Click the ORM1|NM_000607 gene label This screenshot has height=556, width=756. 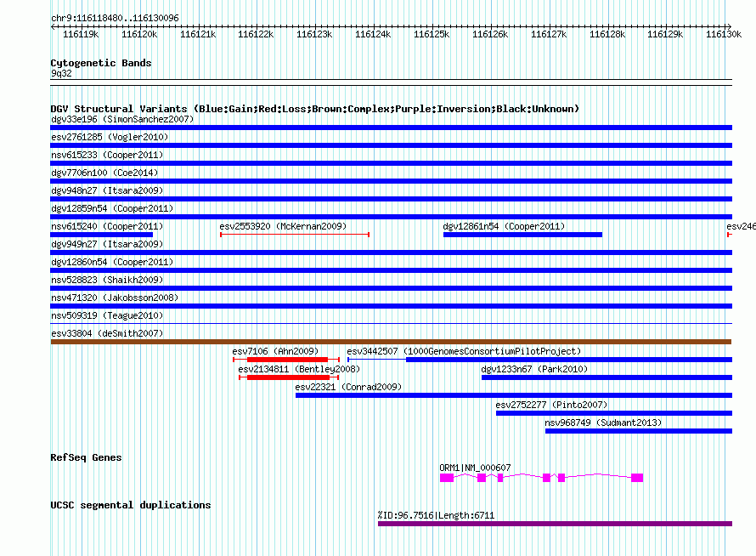pyautogui.click(x=475, y=468)
